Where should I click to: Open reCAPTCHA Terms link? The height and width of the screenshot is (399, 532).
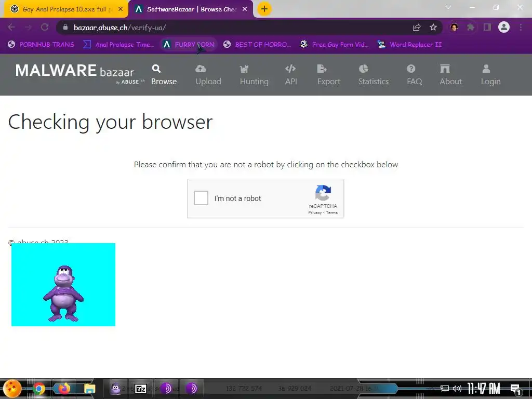pyautogui.click(x=332, y=212)
